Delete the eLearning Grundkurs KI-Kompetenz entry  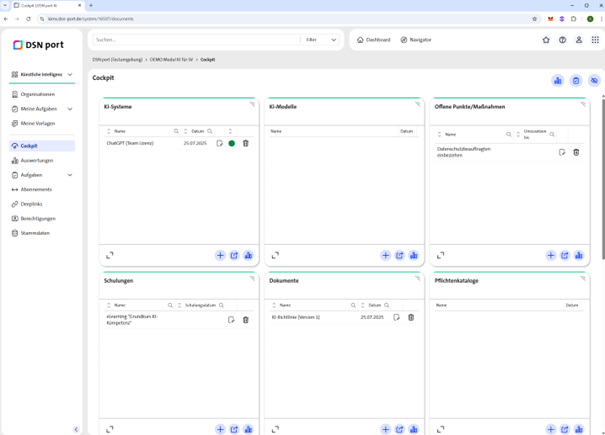pyautogui.click(x=246, y=320)
